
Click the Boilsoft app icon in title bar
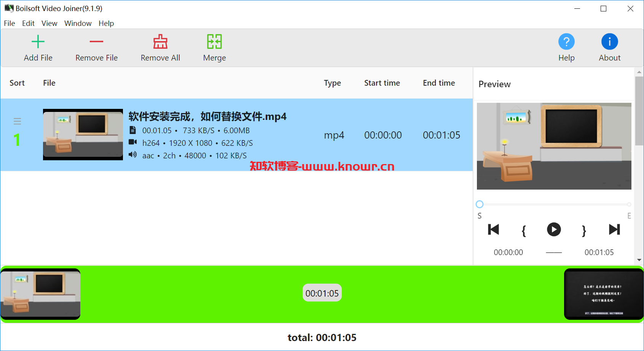pos(9,8)
